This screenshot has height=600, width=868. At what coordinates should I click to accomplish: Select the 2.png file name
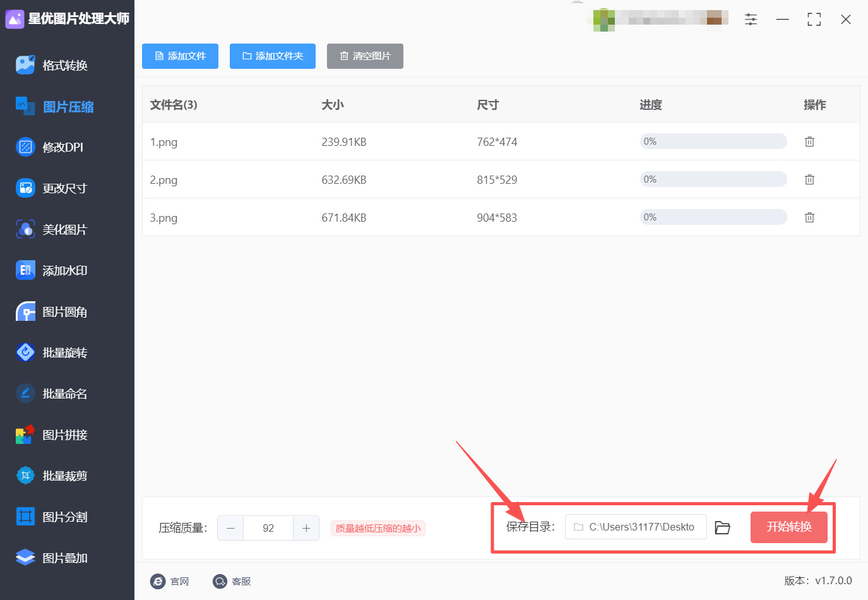click(x=163, y=180)
